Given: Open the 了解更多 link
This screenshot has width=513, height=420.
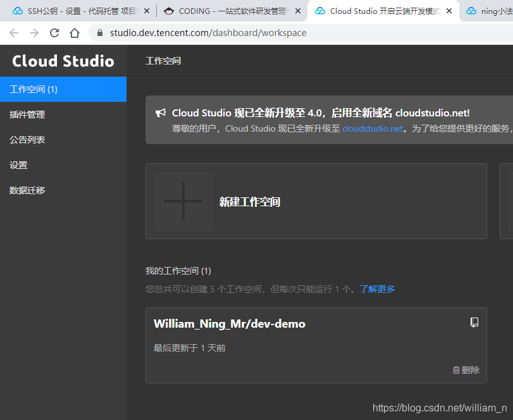Looking at the screenshot, I should coord(377,289).
